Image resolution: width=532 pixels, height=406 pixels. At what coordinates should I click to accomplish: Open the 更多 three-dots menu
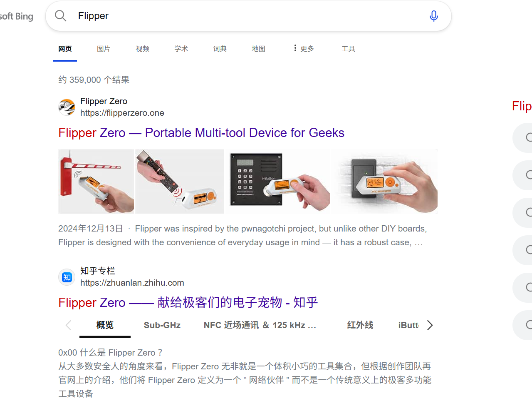click(x=304, y=48)
